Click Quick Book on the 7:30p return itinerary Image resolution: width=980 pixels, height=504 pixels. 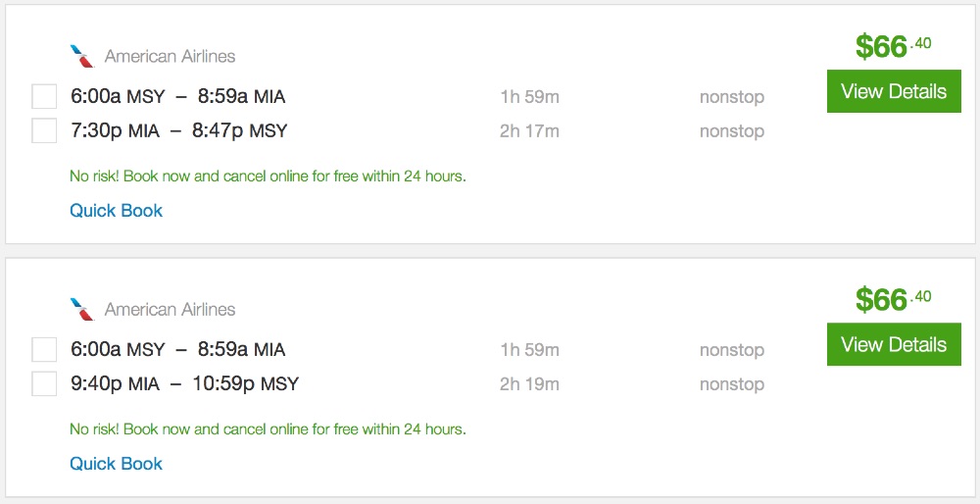pyautogui.click(x=116, y=211)
